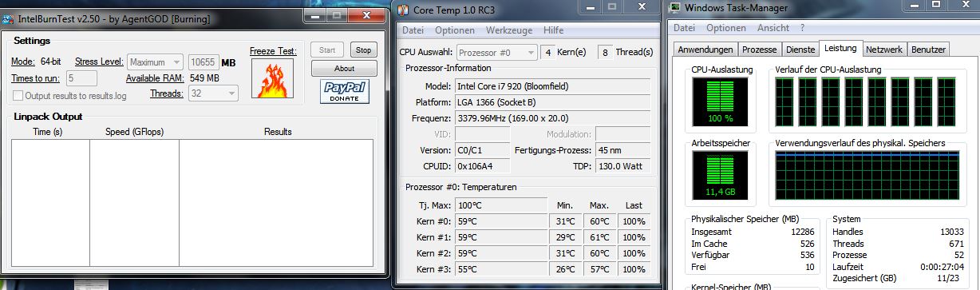This screenshot has width=980, height=290.
Task: Click Kern #0 current temperature 59°C
Action: [x=500, y=221]
